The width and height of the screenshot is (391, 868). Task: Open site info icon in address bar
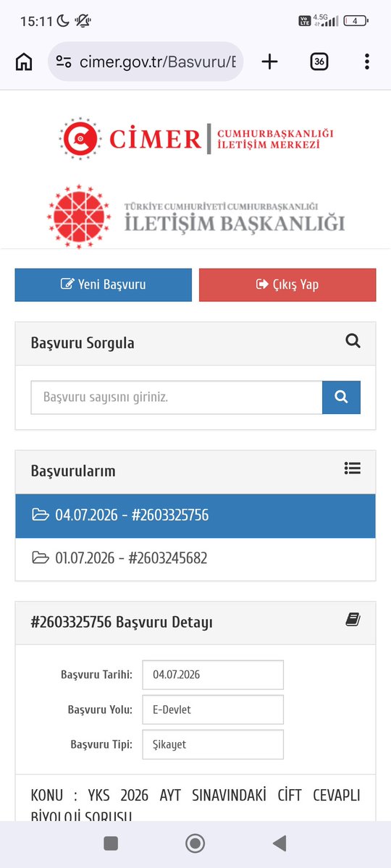pyautogui.click(x=64, y=62)
